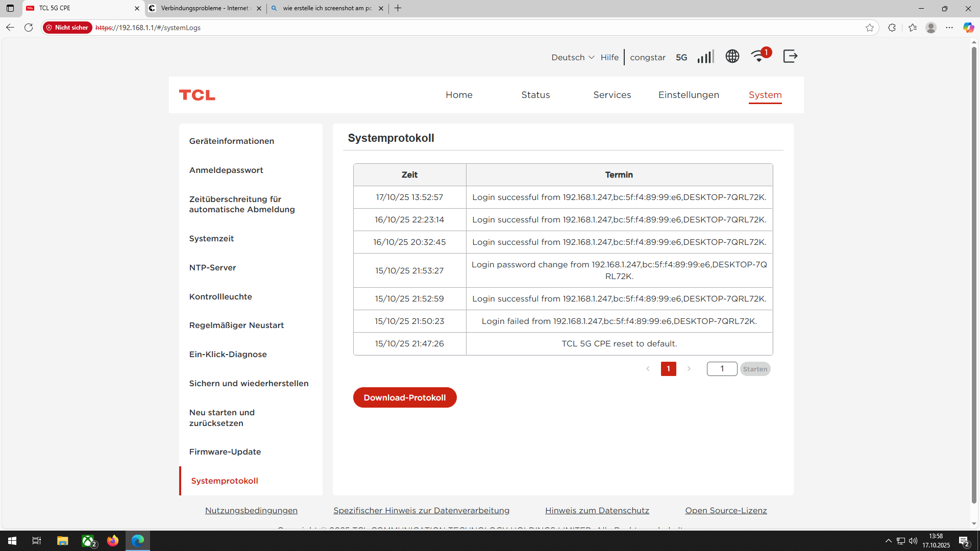Add this page to favorites via the star icon
Screen dimensions: 980x551
[x=870, y=28]
